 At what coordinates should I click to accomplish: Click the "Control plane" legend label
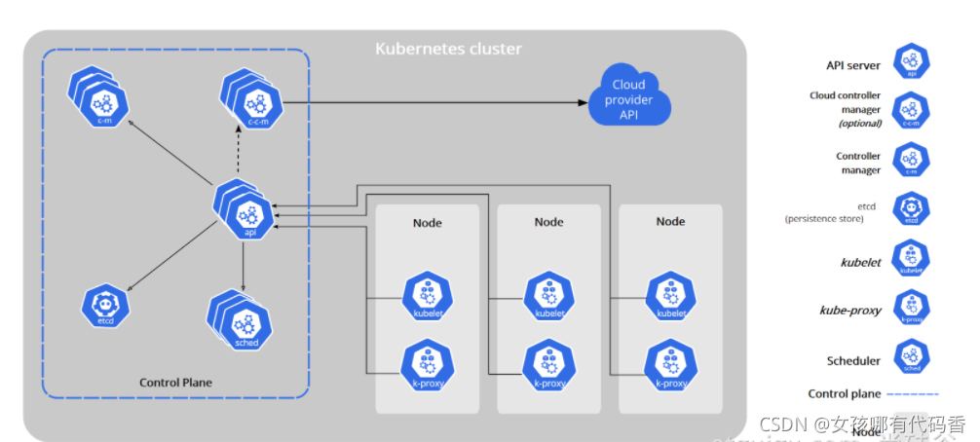[x=845, y=394]
